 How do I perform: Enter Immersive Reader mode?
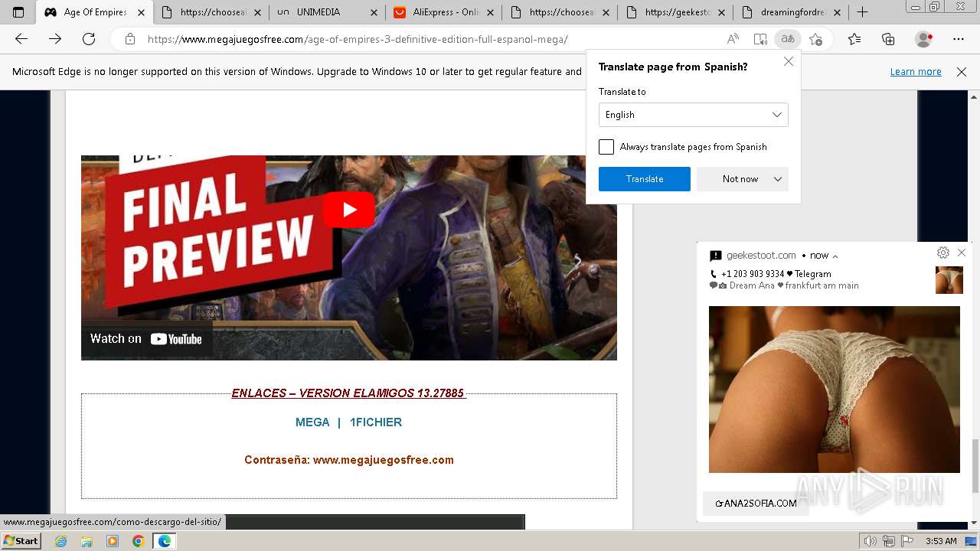click(x=760, y=39)
